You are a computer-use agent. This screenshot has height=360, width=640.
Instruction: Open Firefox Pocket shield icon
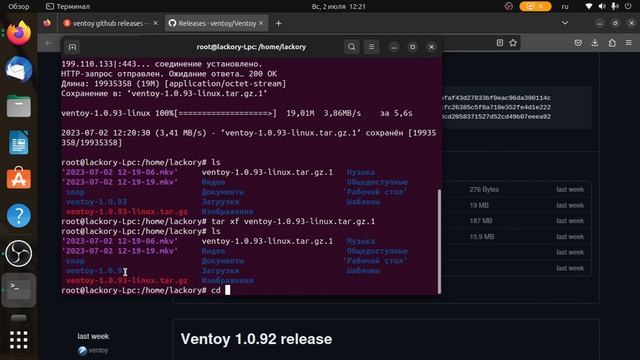578,42
